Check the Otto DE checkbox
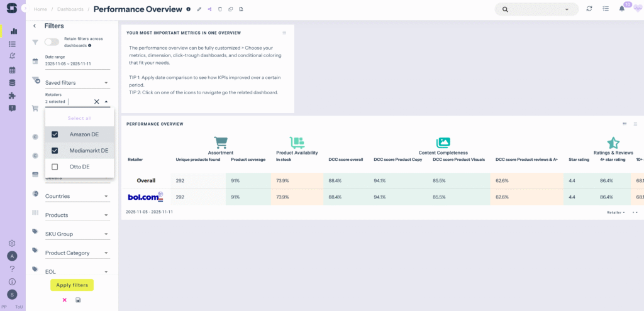The width and height of the screenshot is (644, 311). click(x=55, y=167)
